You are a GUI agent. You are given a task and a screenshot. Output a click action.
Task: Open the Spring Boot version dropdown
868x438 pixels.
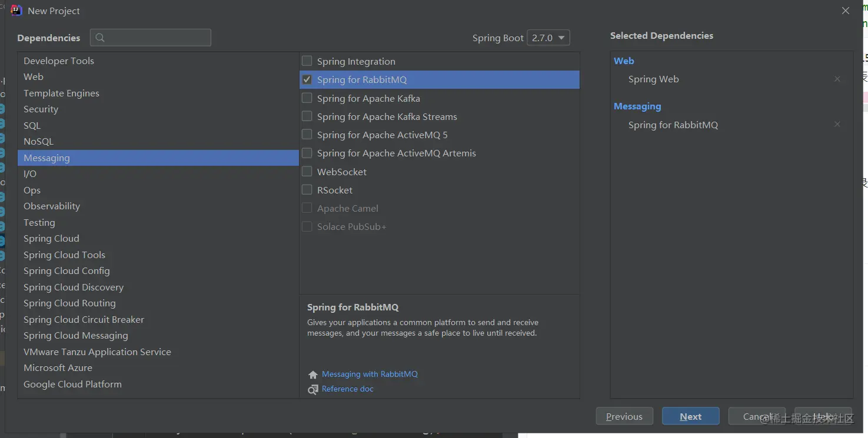(x=548, y=38)
